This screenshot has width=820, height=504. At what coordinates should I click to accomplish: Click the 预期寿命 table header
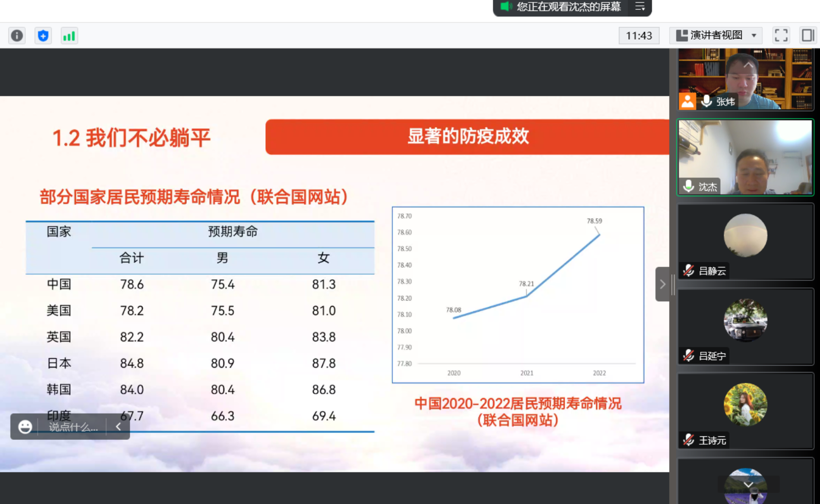[x=233, y=232]
